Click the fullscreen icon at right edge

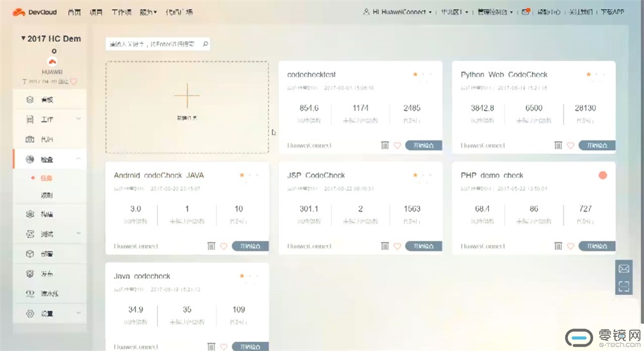click(623, 287)
